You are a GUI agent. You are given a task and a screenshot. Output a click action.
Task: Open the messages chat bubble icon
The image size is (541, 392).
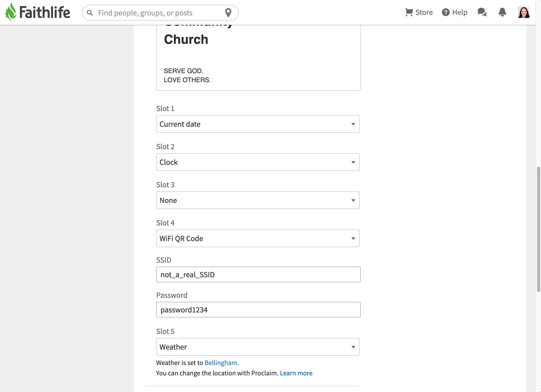click(x=482, y=12)
